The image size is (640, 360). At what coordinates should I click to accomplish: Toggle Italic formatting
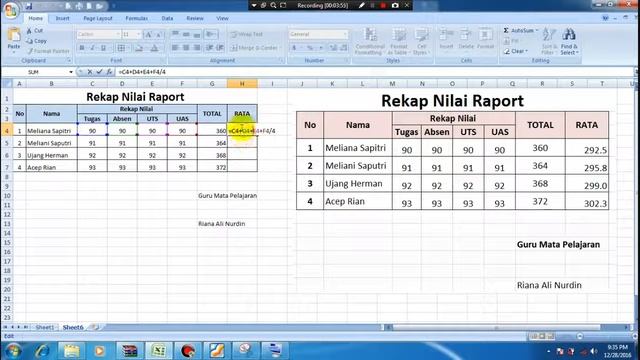point(92,48)
